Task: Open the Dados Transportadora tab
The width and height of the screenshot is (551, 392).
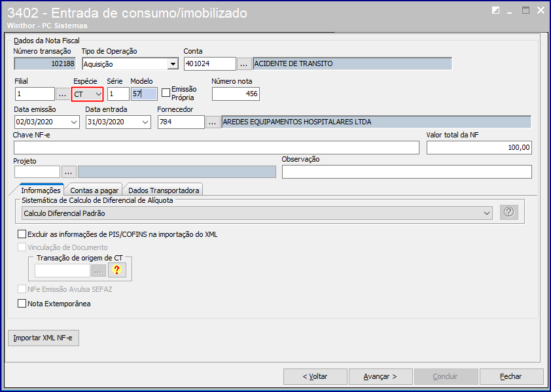Action: [x=164, y=190]
